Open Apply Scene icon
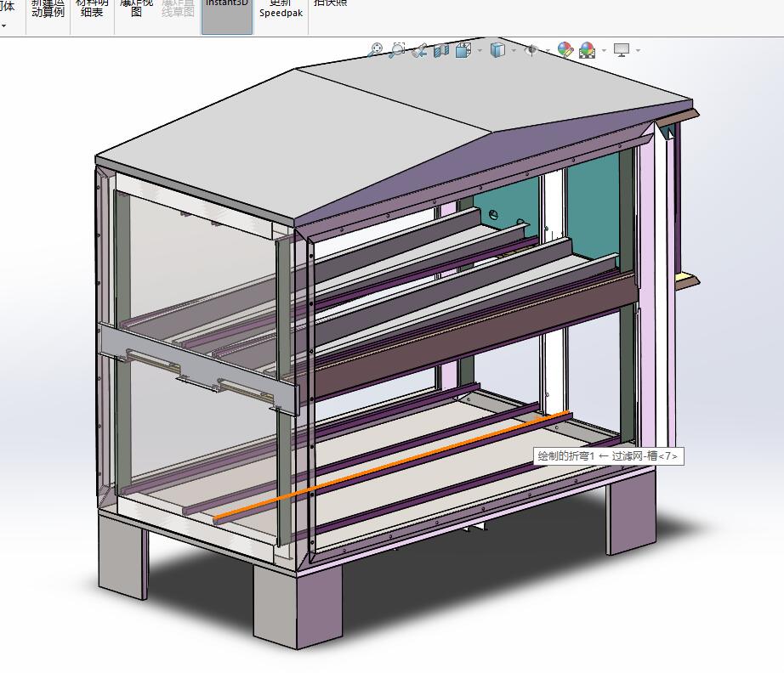784x673 pixels. tap(588, 50)
